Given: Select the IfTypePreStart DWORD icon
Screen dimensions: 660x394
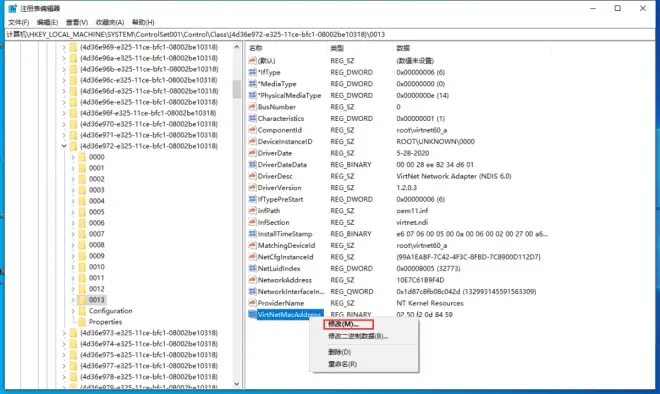Looking at the screenshot, I should (253, 199).
